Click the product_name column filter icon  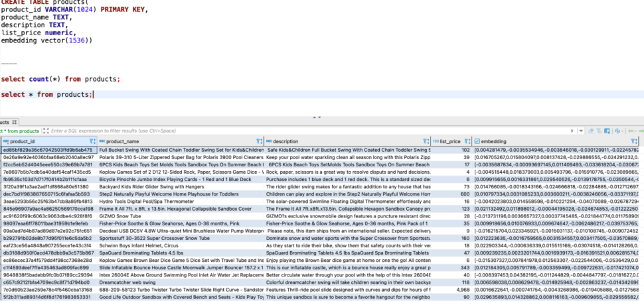pos(260,141)
